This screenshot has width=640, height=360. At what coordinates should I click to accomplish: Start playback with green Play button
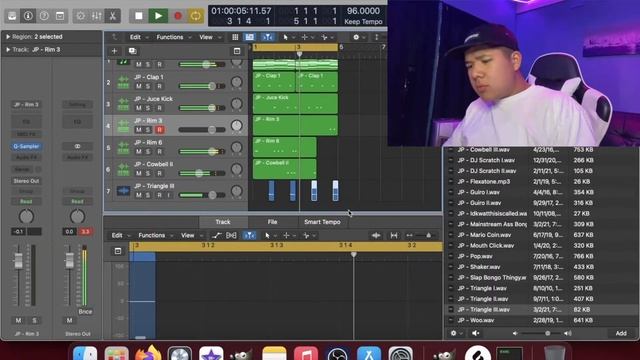pos(158,16)
